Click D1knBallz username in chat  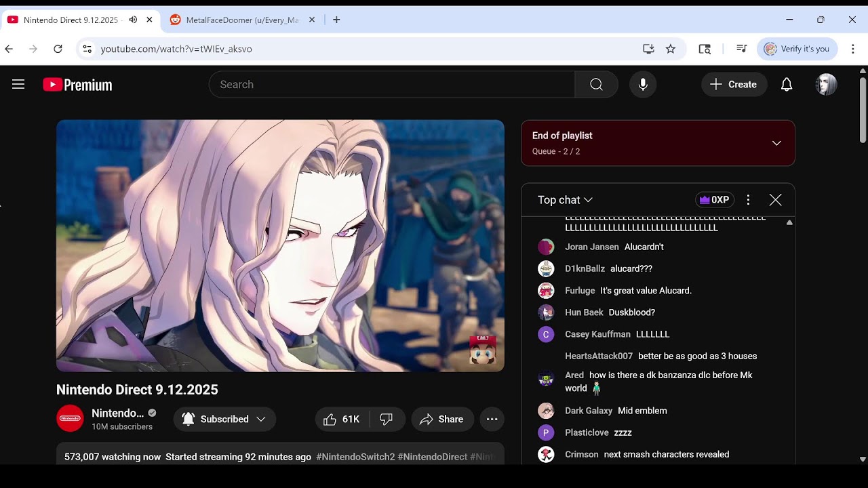585,268
